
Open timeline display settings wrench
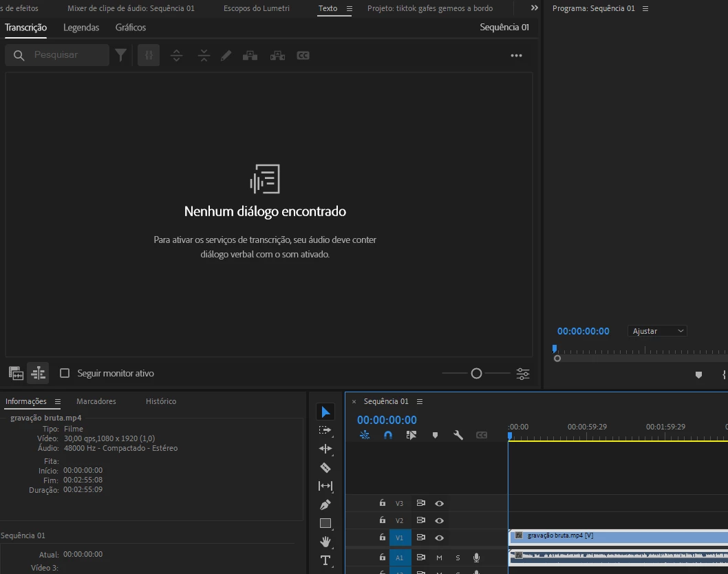pyautogui.click(x=458, y=435)
